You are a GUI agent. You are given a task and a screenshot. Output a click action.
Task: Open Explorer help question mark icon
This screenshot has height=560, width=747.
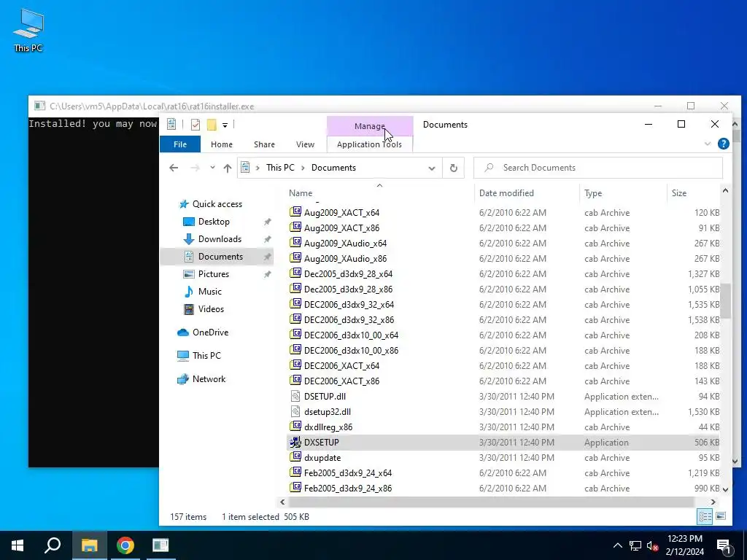click(x=723, y=144)
